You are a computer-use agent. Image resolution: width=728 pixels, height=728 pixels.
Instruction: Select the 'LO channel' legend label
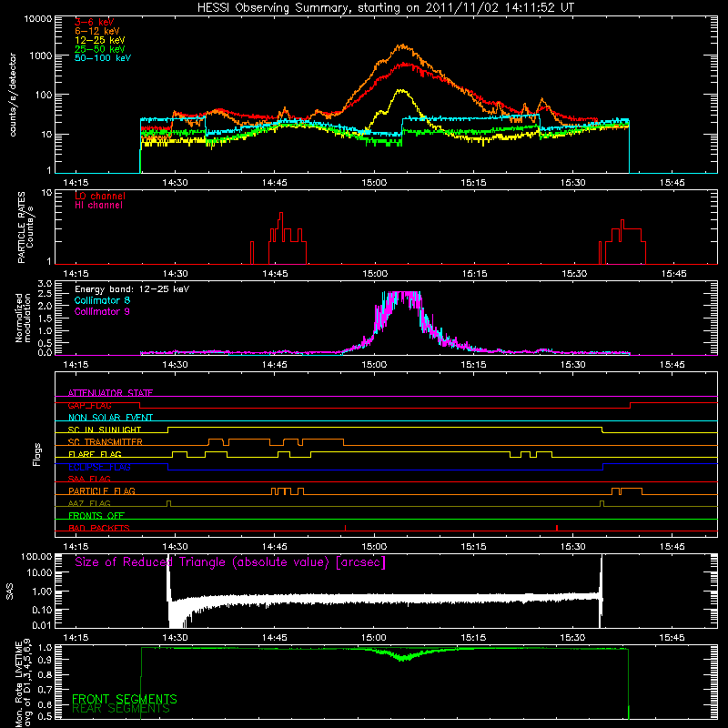click(x=100, y=196)
